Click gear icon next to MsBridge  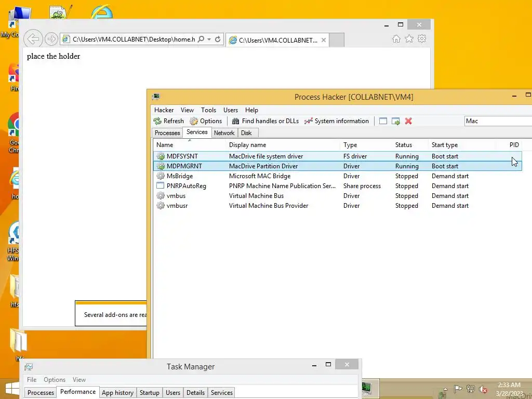161,176
